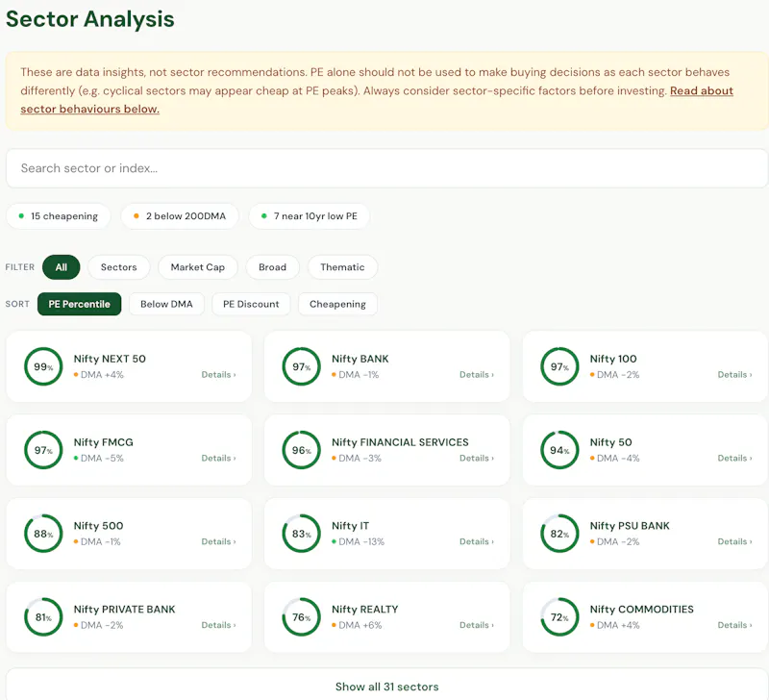The width and height of the screenshot is (769, 700).
Task: Click the 97% ring on Nifty 100
Action: (559, 366)
